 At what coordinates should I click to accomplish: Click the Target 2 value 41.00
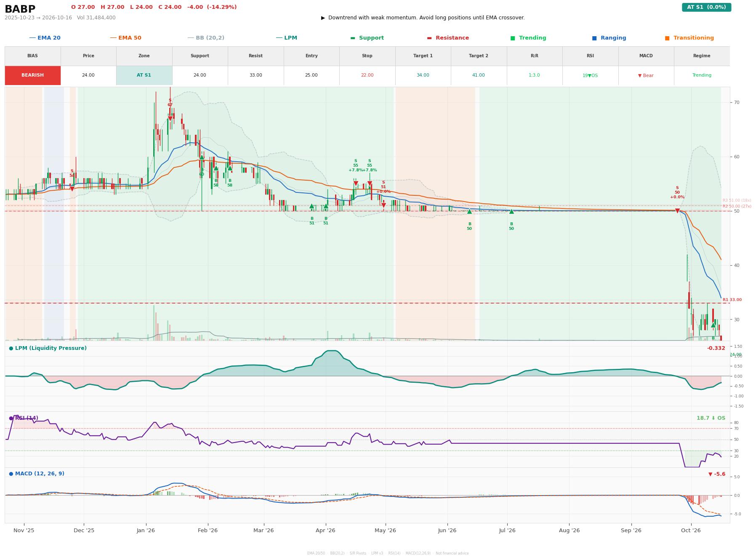click(479, 75)
